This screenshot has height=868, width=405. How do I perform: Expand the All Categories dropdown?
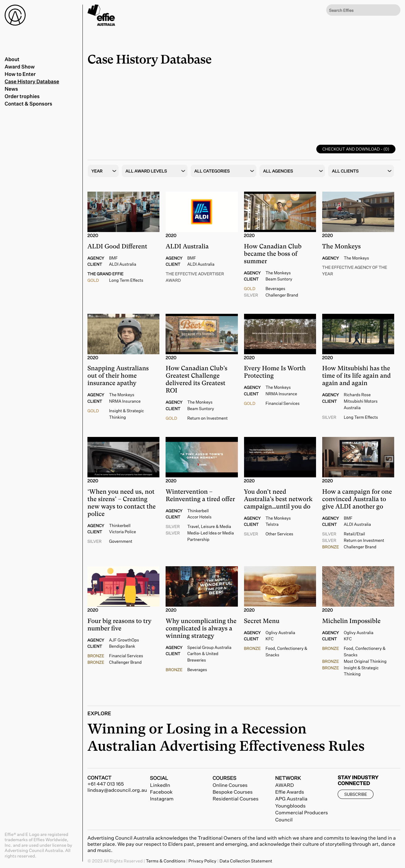coord(223,171)
